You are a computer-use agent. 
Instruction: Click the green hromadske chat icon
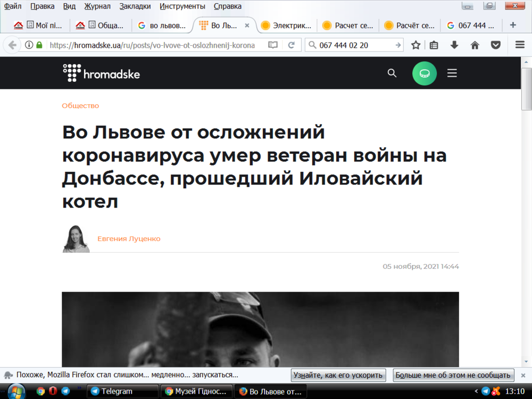[425, 73]
